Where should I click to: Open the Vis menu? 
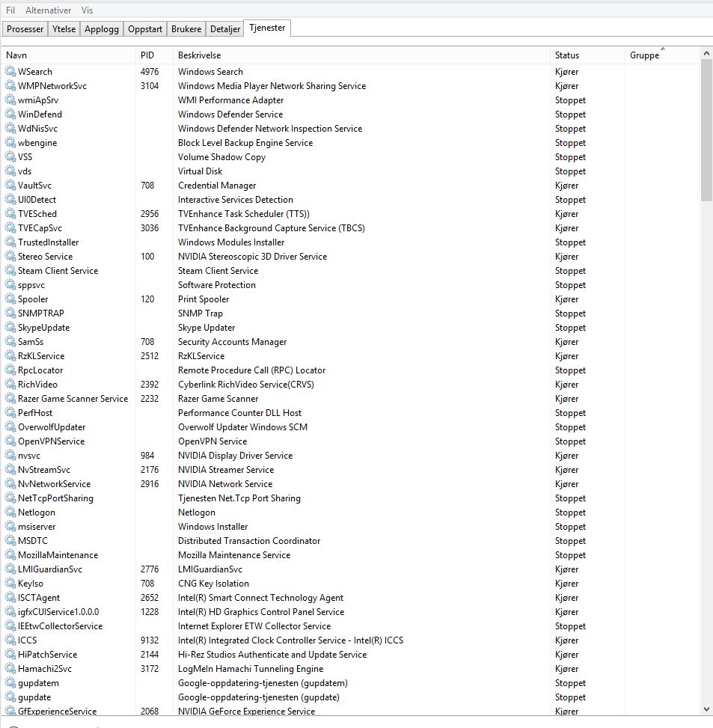88,10
